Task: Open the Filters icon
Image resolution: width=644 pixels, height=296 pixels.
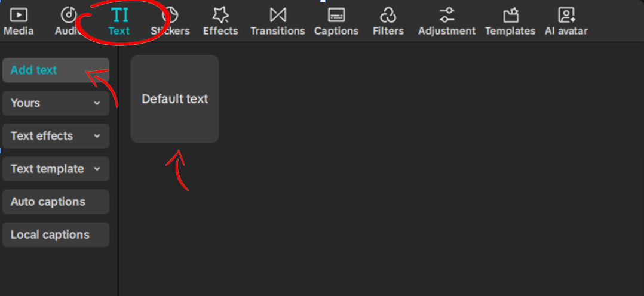Action: click(x=388, y=16)
